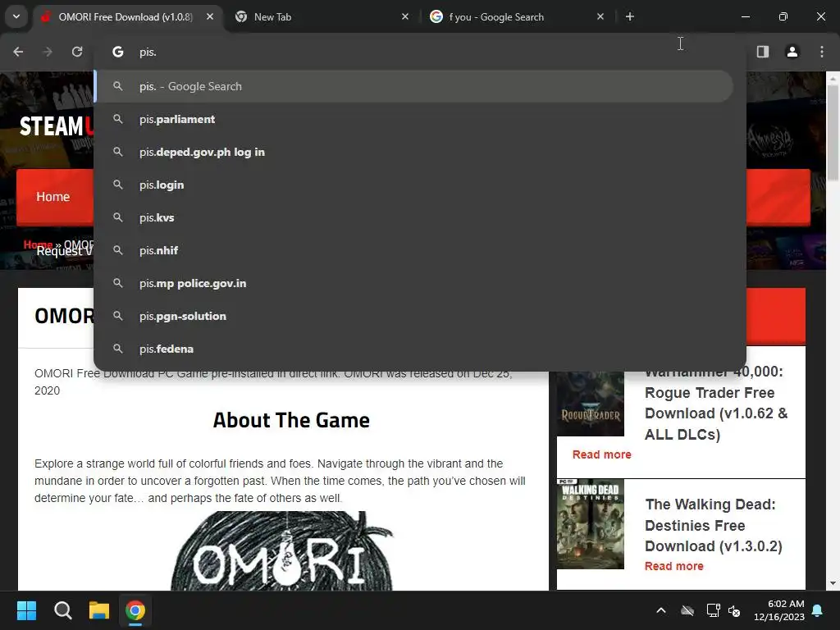Select 'pis. - Google Search' suggestion
The image size is (840, 630).
(x=413, y=86)
